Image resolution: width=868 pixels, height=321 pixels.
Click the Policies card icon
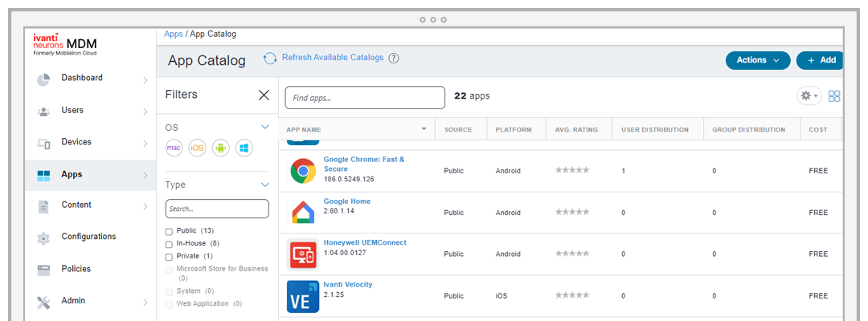pos(43,270)
